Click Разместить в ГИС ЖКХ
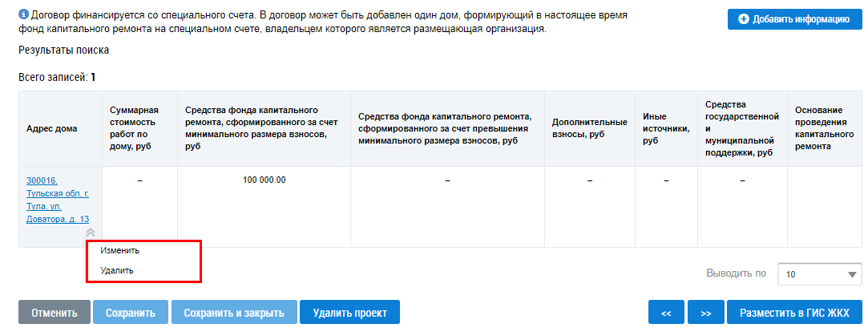Viewport: 868px width, 336px height. 794,312
